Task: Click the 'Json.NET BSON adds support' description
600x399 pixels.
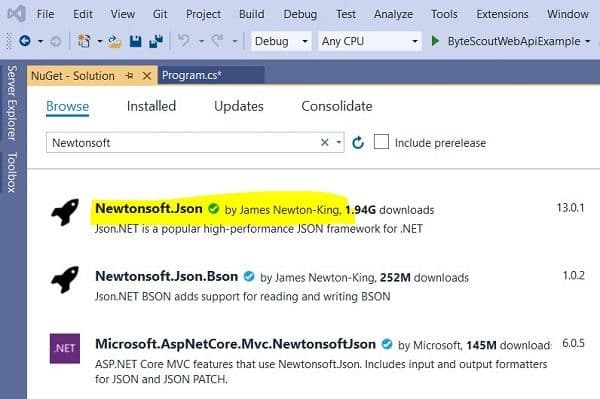Action: coord(243,296)
